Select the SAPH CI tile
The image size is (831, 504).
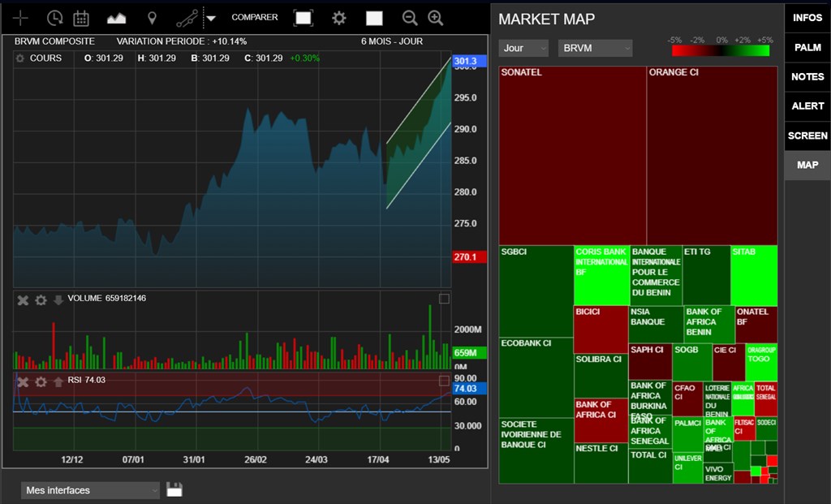tap(650, 362)
